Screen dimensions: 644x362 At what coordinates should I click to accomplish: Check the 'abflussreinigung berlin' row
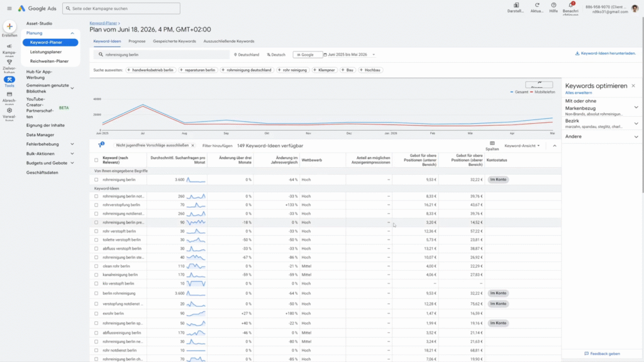[96, 333]
